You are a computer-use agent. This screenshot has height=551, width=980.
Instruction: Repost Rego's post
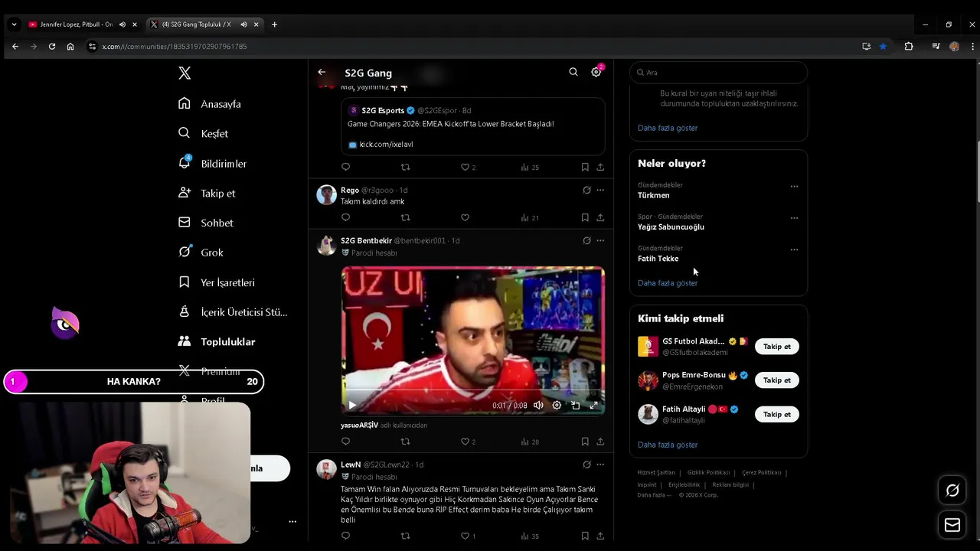(x=406, y=217)
